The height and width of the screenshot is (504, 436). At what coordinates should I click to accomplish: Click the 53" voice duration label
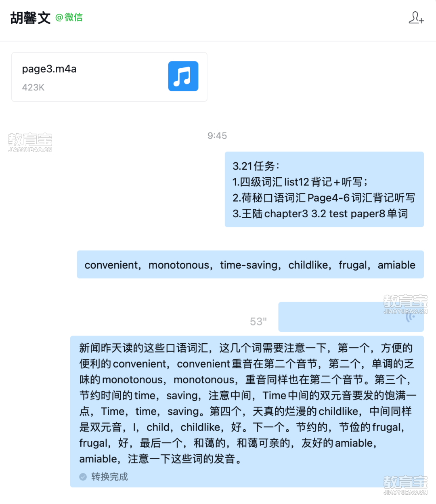pyautogui.click(x=258, y=321)
